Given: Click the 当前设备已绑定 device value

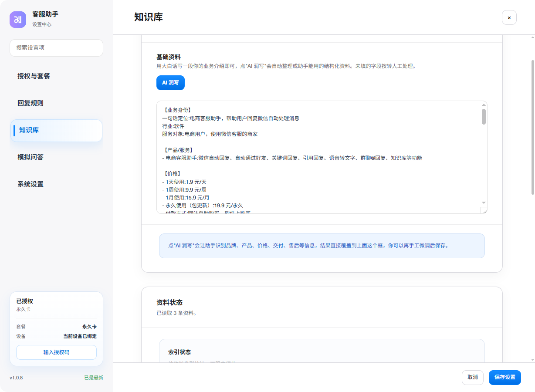Looking at the screenshot, I should coord(80,336).
